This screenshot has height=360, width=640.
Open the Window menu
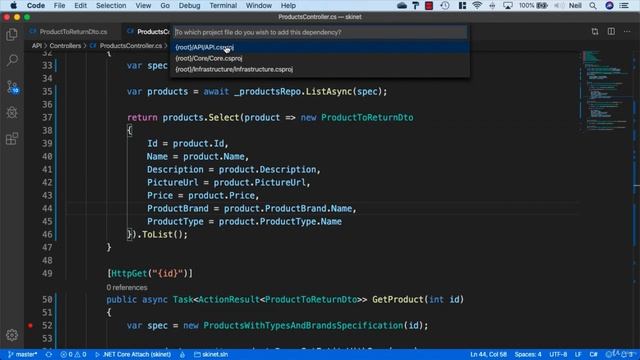tap(258, 5)
